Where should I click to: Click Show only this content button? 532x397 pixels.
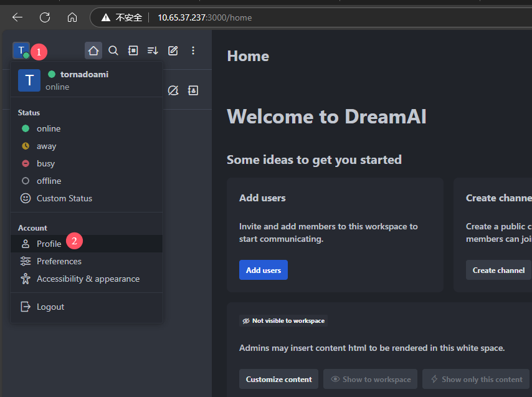476,379
